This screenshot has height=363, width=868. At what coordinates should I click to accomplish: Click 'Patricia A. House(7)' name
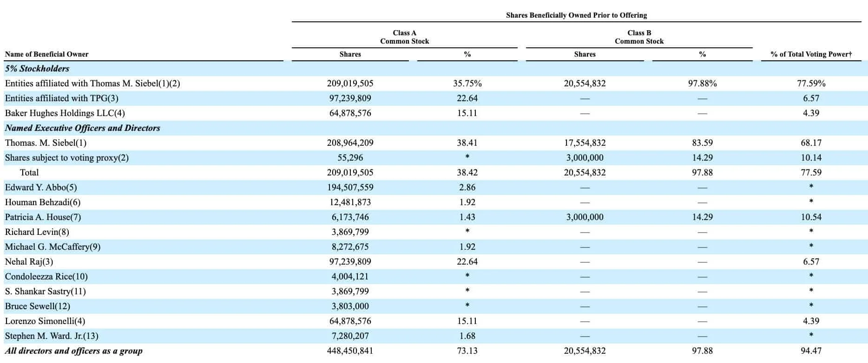pyautogui.click(x=43, y=217)
